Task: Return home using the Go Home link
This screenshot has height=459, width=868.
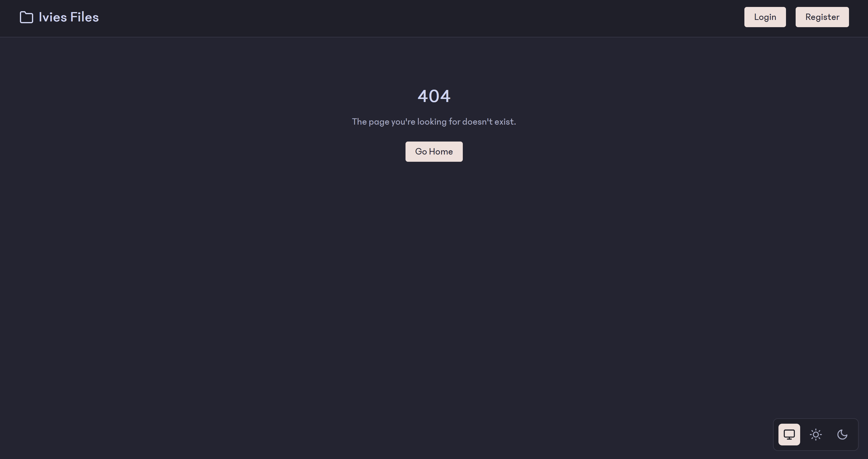Action: click(x=434, y=151)
